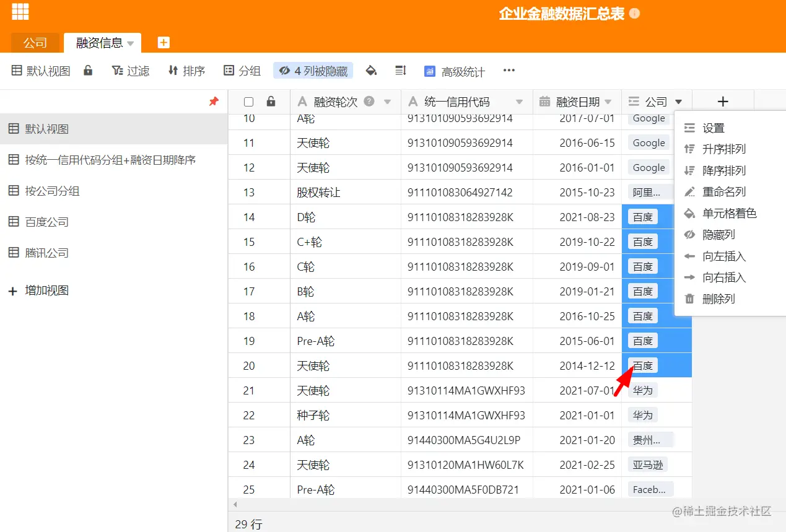
Task: Add a new table with the plus icon
Action: [x=164, y=42]
